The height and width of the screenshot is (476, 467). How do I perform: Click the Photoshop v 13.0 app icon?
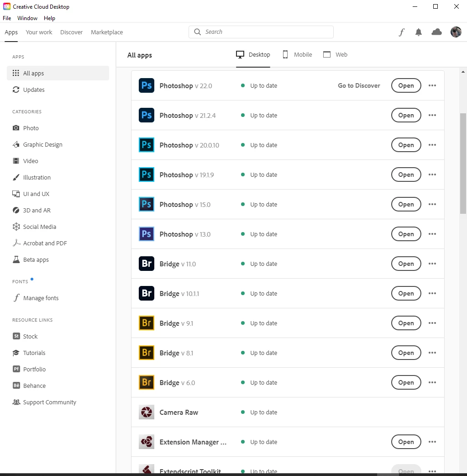click(x=146, y=234)
